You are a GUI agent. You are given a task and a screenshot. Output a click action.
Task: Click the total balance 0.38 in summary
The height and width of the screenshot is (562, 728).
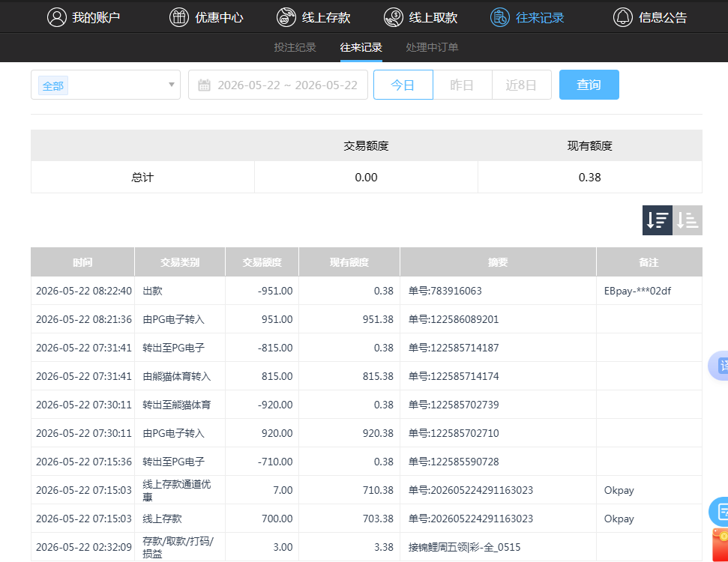[589, 178]
